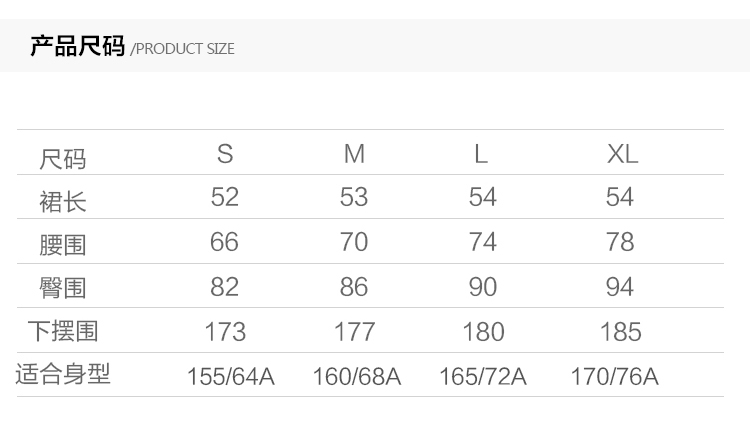Image resolution: width=750 pixels, height=422 pixels.
Task: Select the S size column header
Action: tap(225, 154)
